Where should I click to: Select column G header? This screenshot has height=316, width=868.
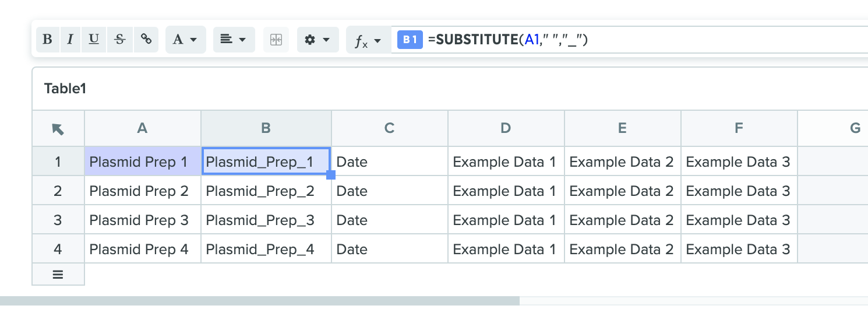833,128
